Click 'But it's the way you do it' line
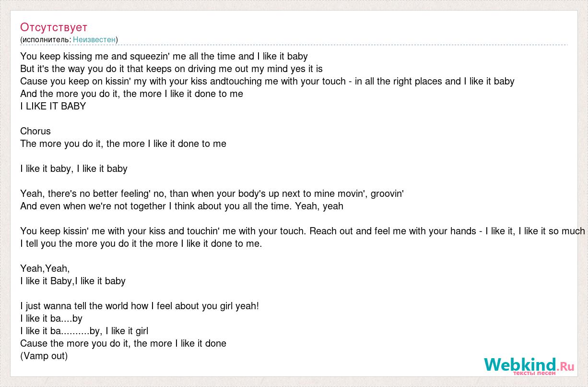The height and width of the screenshot is (387, 588). pos(172,69)
